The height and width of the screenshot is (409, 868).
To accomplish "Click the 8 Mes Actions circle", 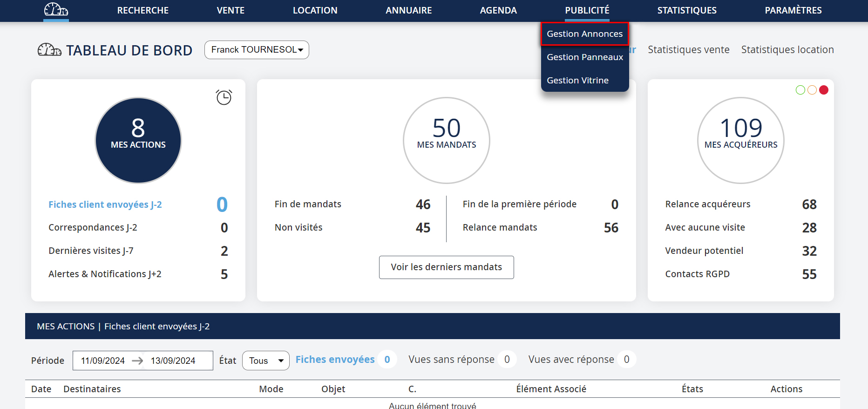I will pos(138,140).
